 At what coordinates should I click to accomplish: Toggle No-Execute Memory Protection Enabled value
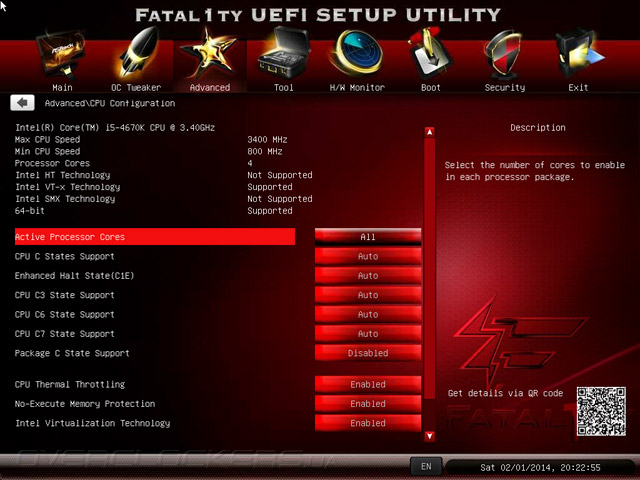[x=368, y=404]
